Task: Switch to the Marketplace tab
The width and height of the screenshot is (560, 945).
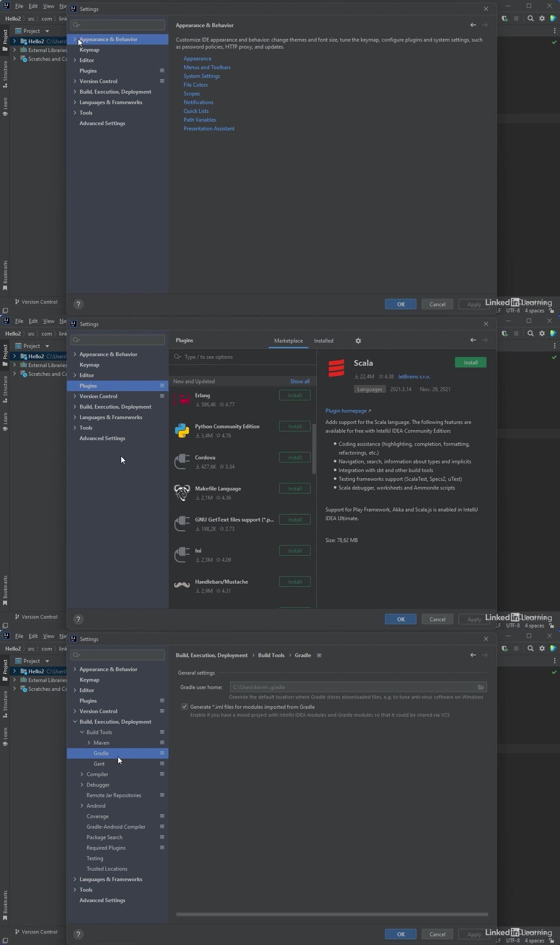Action: pyautogui.click(x=288, y=341)
